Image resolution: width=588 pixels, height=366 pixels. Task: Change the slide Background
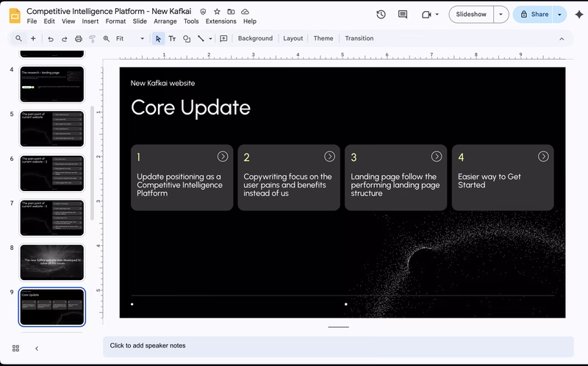[x=255, y=38]
